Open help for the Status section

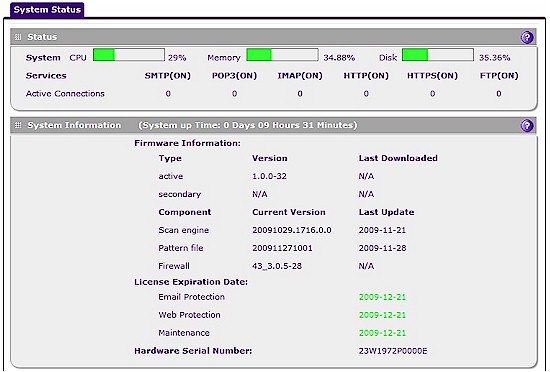pyautogui.click(x=527, y=37)
